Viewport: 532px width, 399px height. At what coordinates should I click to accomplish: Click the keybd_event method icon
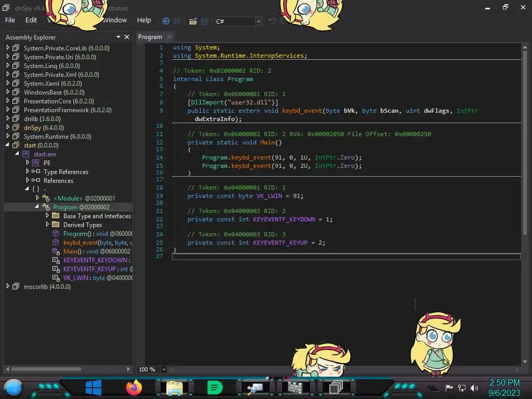pos(56,242)
